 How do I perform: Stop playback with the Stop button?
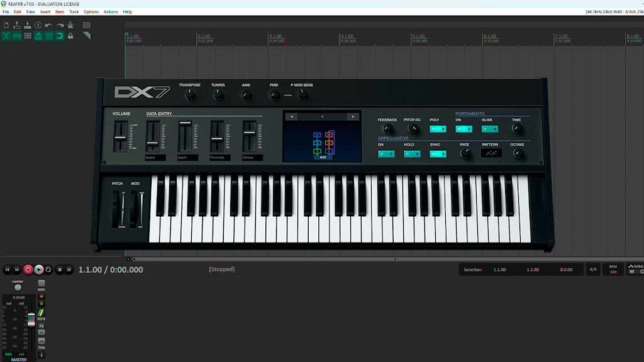60,270
